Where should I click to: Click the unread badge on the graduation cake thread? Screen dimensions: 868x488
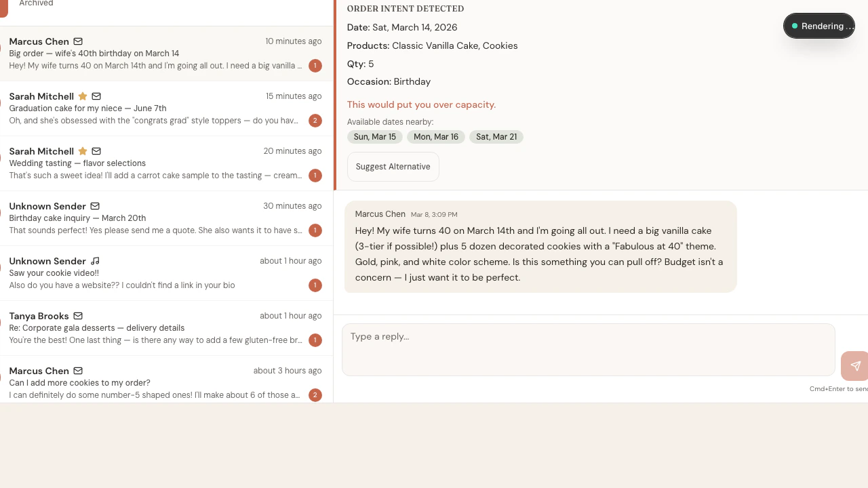(x=315, y=121)
